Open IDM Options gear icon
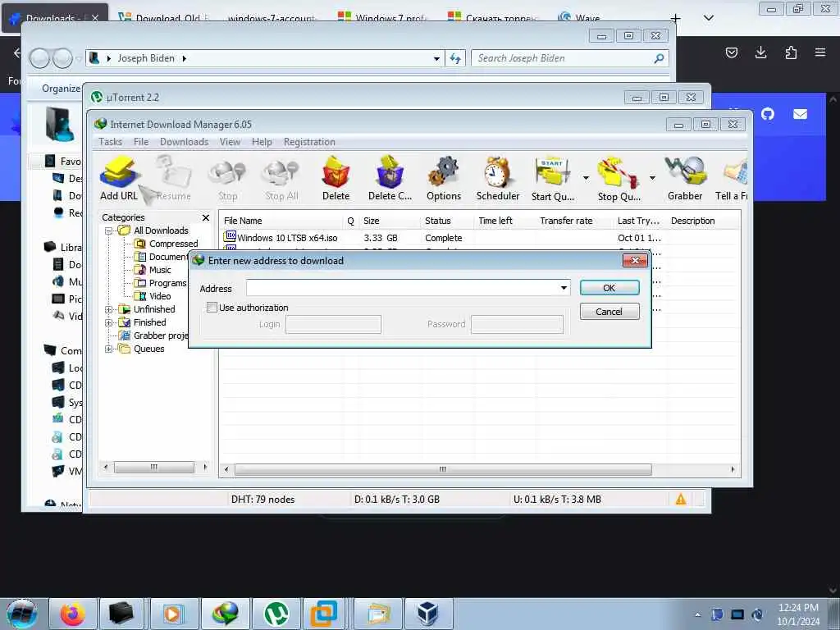Image resolution: width=840 pixels, height=630 pixels. (x=444, y=178)
